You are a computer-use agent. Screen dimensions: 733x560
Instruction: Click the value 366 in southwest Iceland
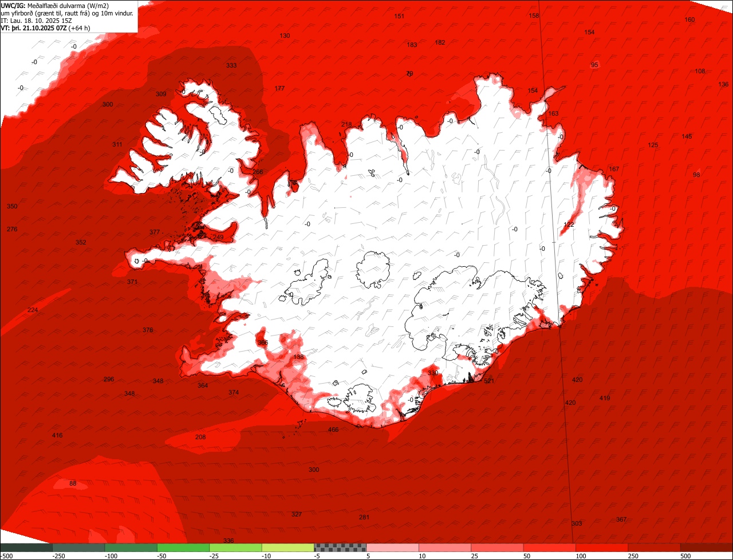click(262, 343)
